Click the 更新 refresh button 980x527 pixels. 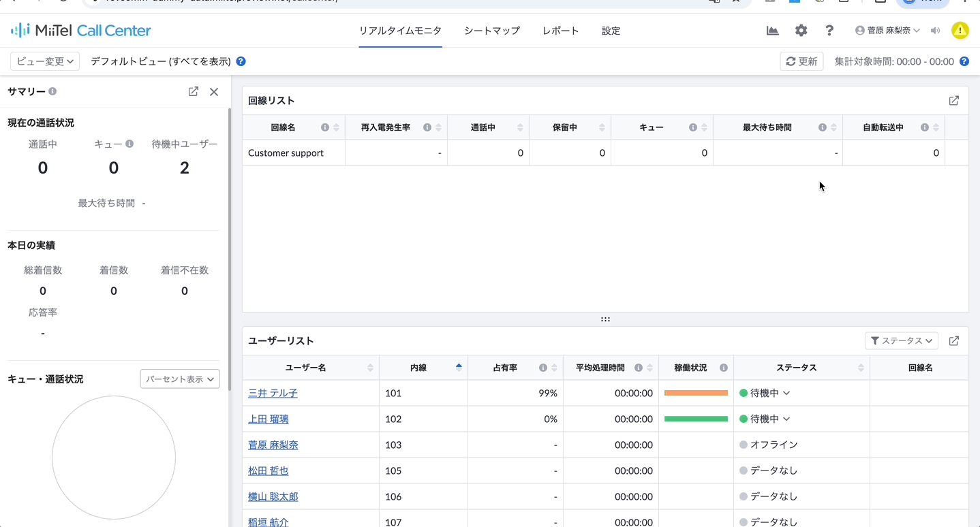(x=801, y=61)
